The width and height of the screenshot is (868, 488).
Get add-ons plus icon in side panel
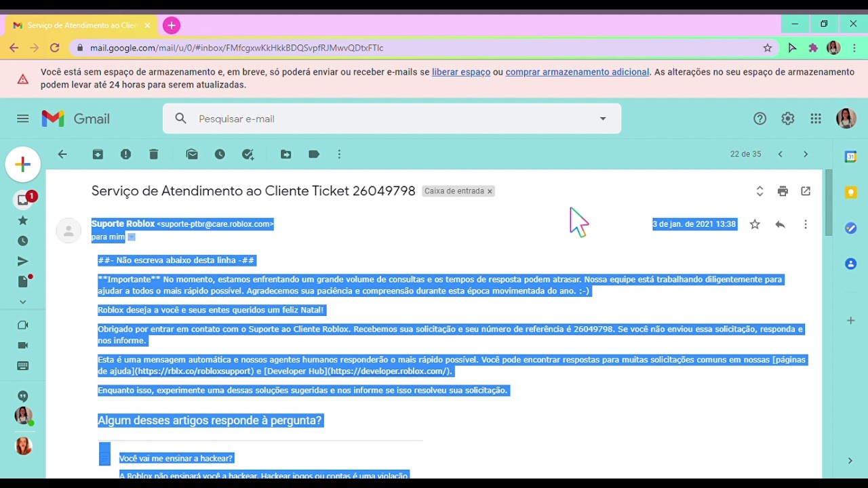pyautogui.click(x=850, y=320)
